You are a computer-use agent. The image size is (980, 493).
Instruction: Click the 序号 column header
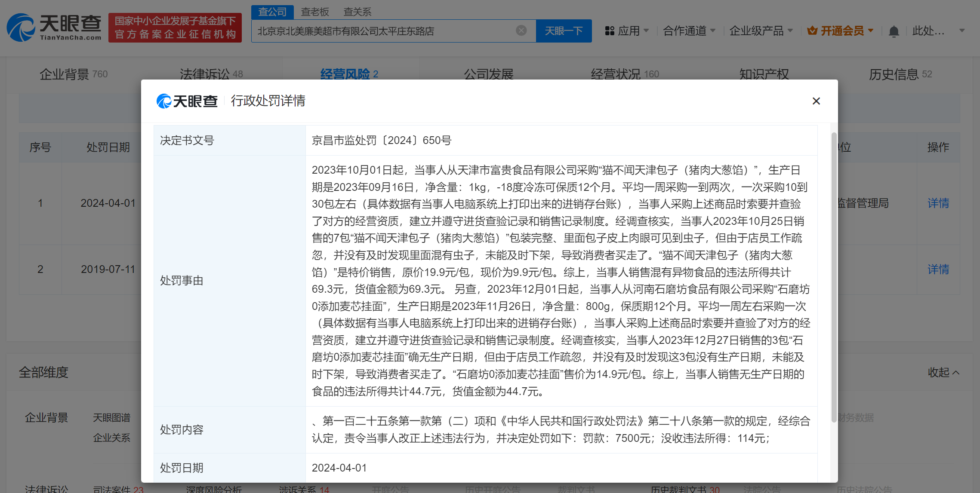tap(40, 147)
